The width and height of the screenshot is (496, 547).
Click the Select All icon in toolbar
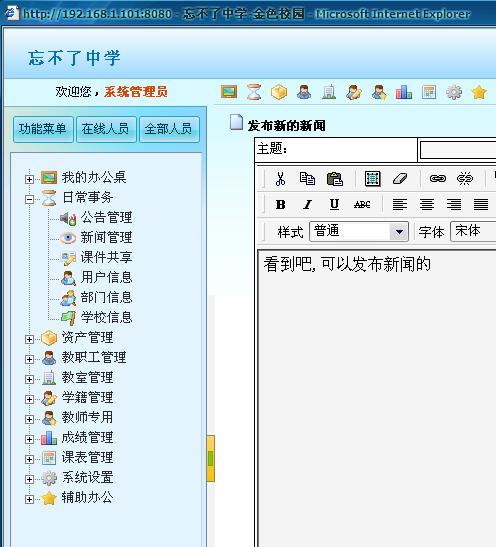(373, 179)
